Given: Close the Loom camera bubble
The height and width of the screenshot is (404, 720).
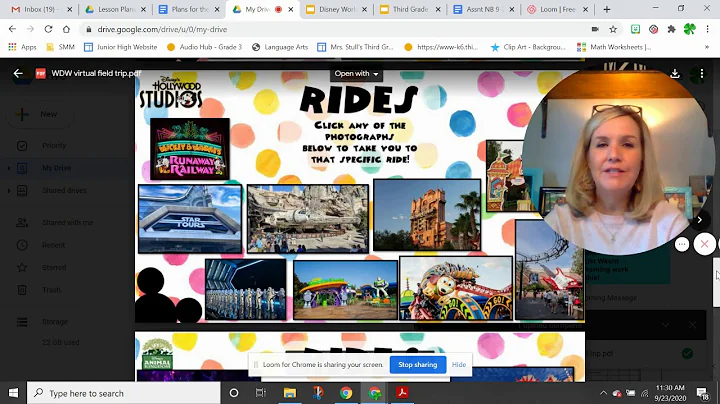Looking at the screenshot, I should coord(704,244).
